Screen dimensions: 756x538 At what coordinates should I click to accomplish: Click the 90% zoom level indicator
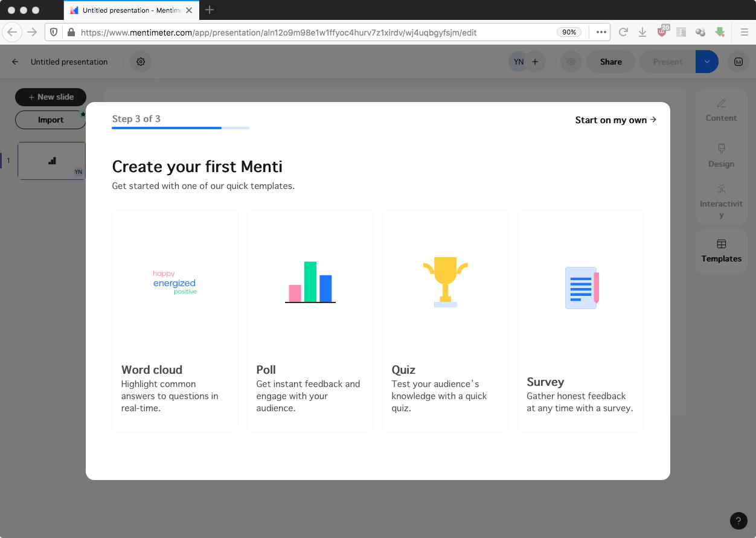(x=569, y=32)
